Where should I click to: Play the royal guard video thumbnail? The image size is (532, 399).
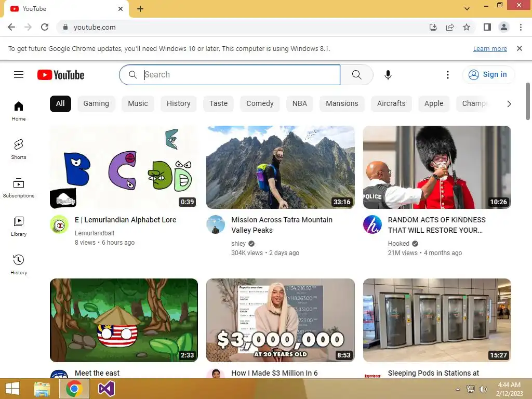pyautogui.click(x=437, y=167)
